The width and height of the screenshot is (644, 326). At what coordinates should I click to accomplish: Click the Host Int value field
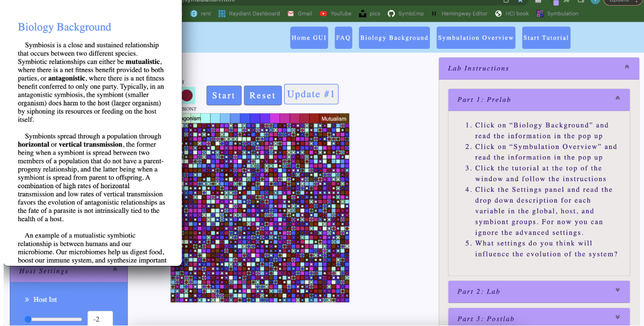point(100,319)
